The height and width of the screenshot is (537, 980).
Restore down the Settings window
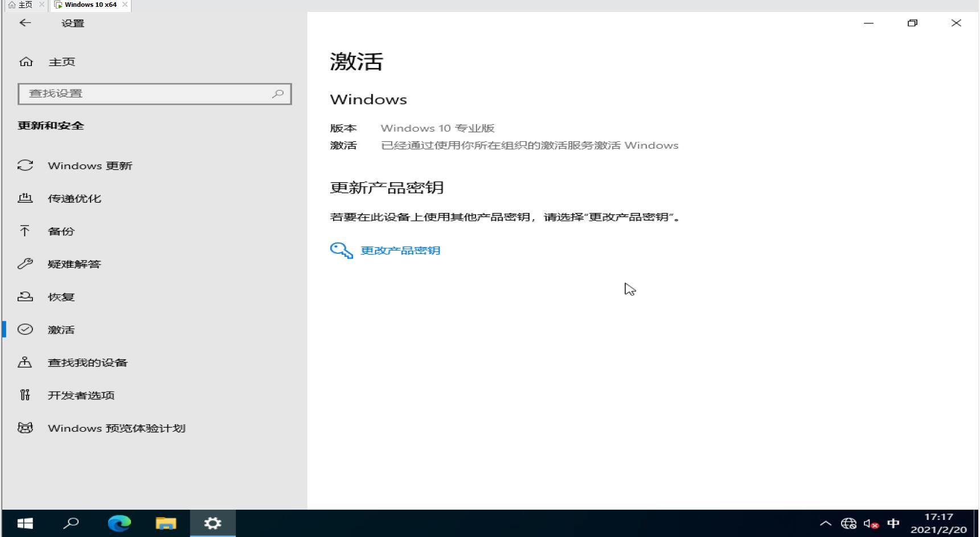click(912, 23)
